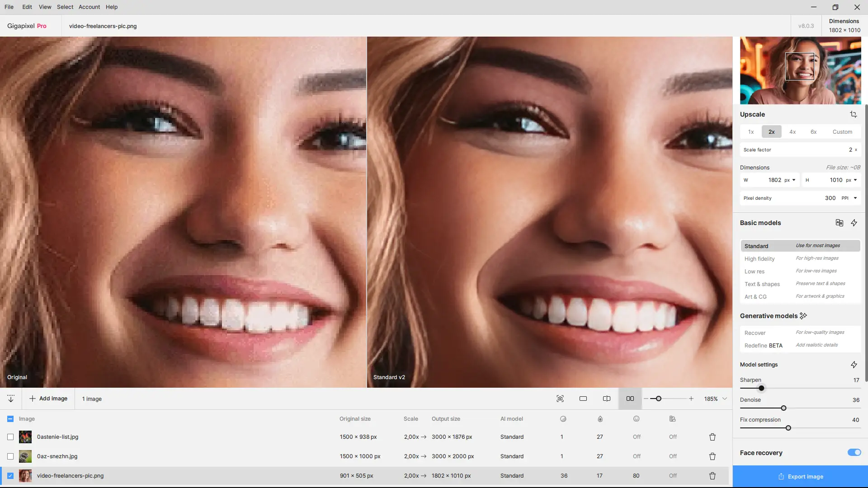The image size is (868, 488).
Task: Open the Pixel density PPI unit dropdown
Action: pos(855,198)
